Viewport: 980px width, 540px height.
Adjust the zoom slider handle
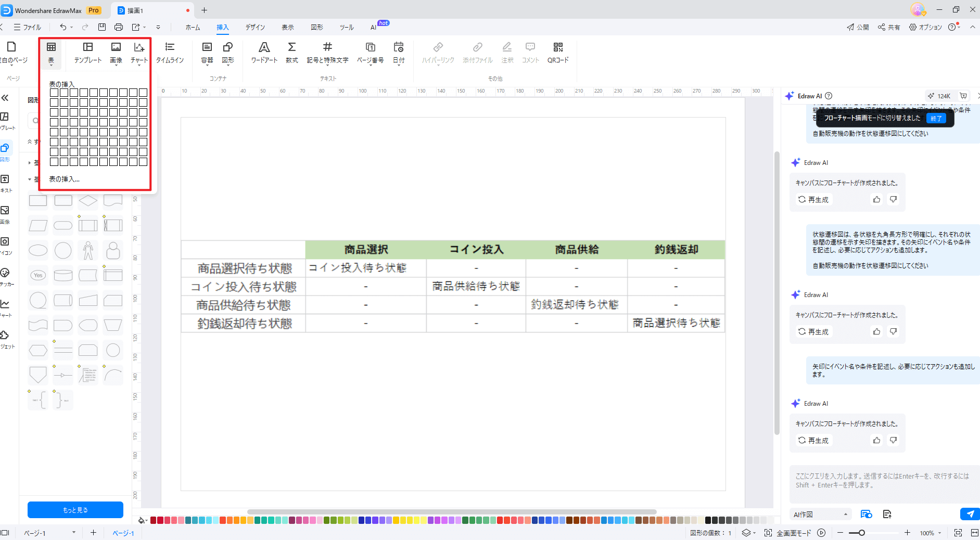click(862, 533)
